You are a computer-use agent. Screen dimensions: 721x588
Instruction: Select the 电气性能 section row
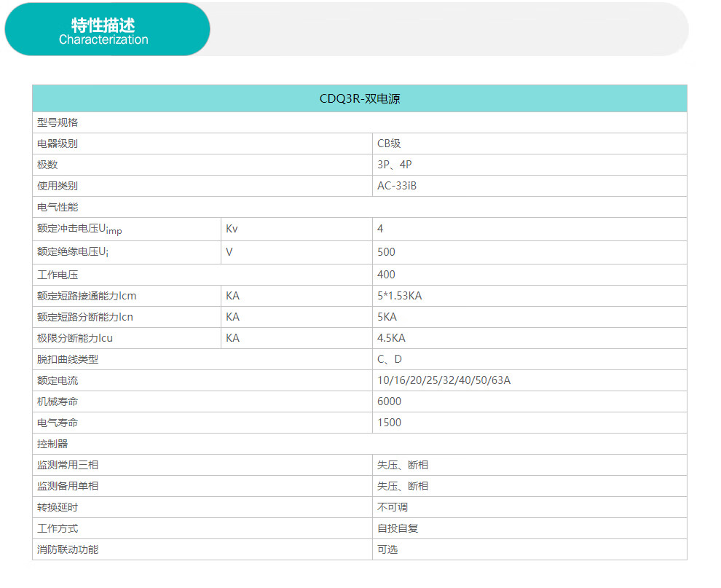coord(360,207)
